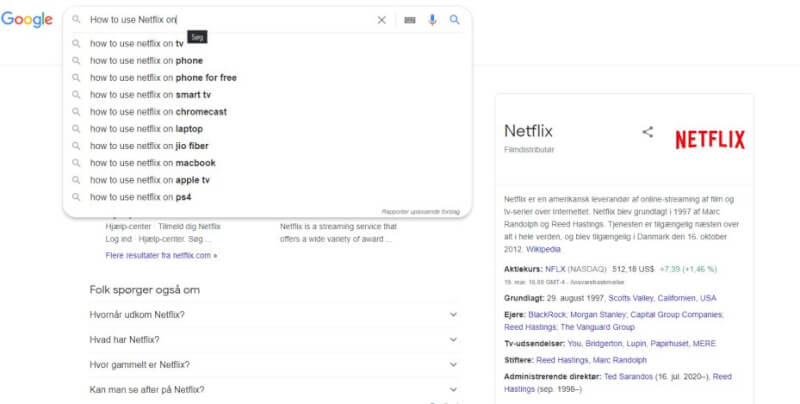Screen dimensions: 800x404
Task: Click magnifier icon beside 'ps4' suggestion
Action: coord(76,197)
